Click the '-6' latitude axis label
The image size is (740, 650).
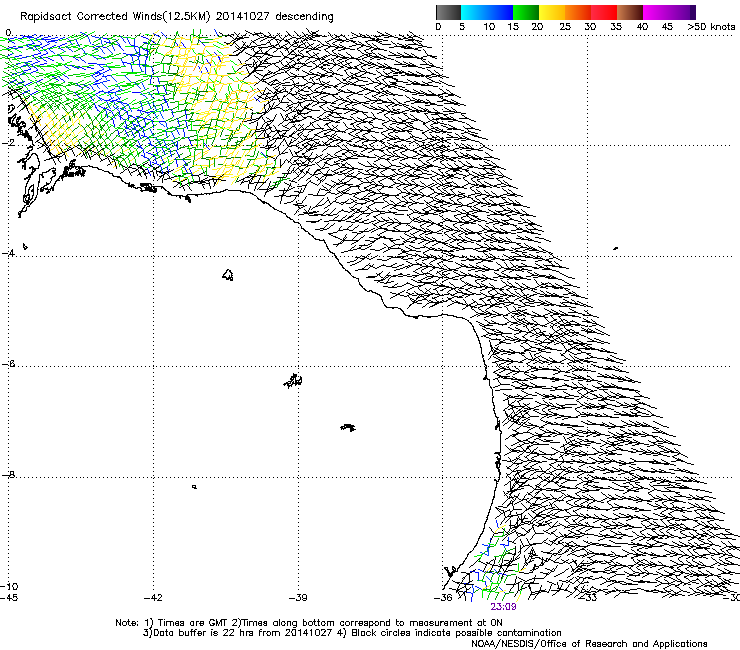pyautogui.click(x=8, y=364)
